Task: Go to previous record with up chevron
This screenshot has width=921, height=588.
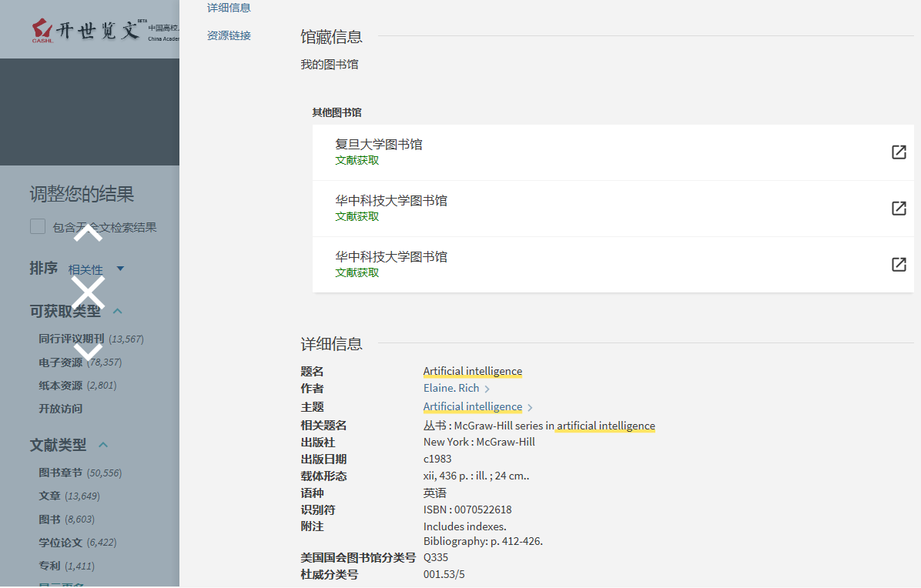Action: pos(89,232)
